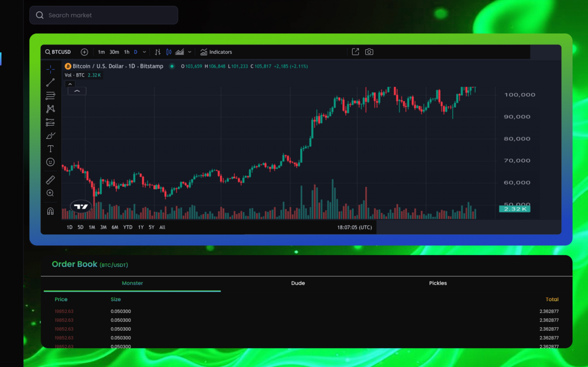The image size is (588, 367).
Task: Collapse the legend with small chevron under Vol
Action: pyautogui.click(x=70, y=84)
